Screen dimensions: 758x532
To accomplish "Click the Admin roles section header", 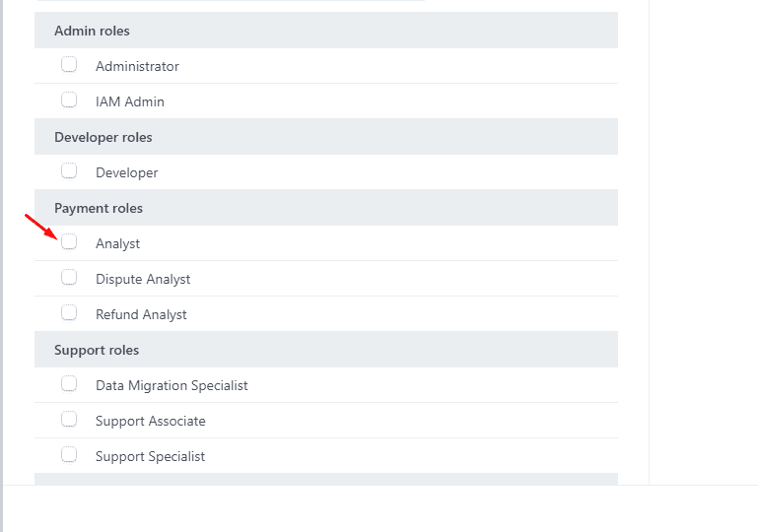I will [92, 31].
